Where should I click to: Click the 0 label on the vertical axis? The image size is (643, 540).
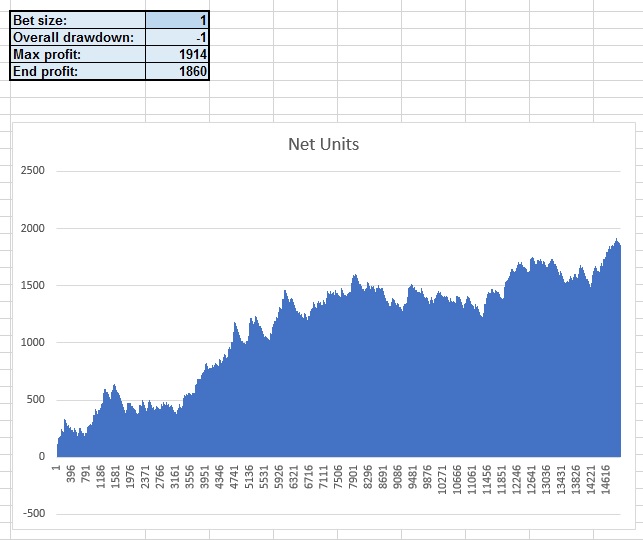(x=40, y=457)
